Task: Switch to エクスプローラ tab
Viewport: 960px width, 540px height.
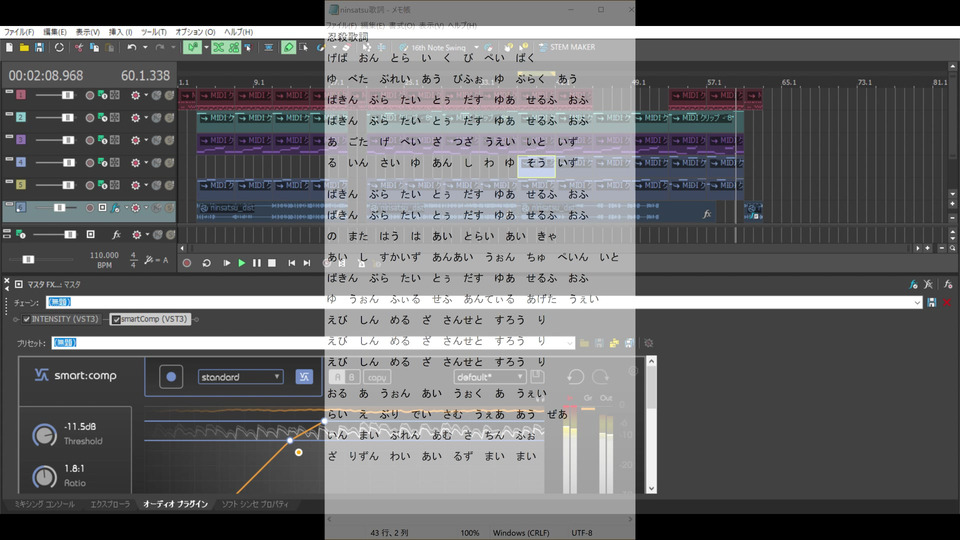Action: click(x=110, y=504)
